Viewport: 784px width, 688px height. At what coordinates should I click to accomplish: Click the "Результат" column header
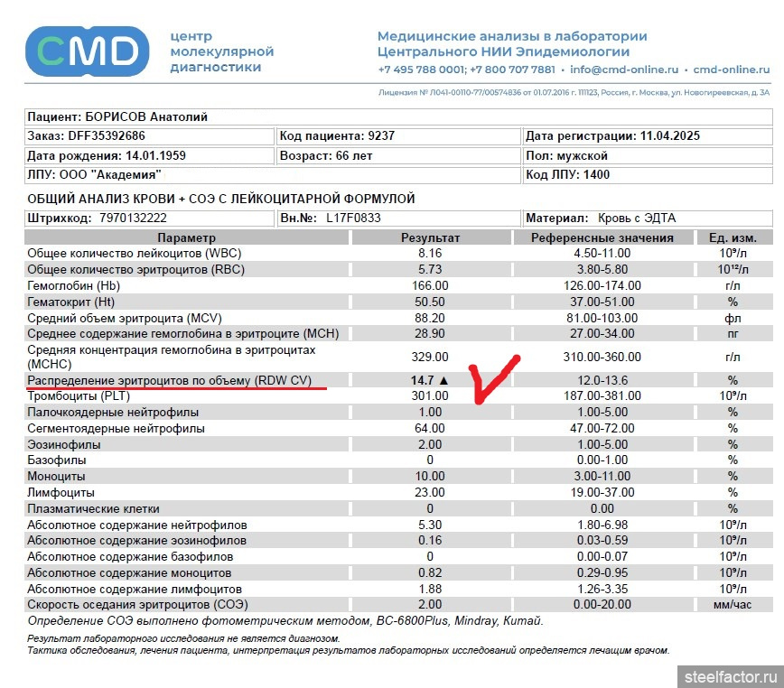tap(431, 237)
